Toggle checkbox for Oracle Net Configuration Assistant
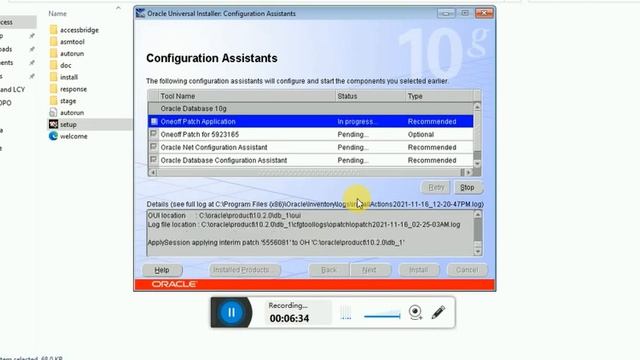The width and height of the screenshot is (640, 360). (x=153, y=147)
